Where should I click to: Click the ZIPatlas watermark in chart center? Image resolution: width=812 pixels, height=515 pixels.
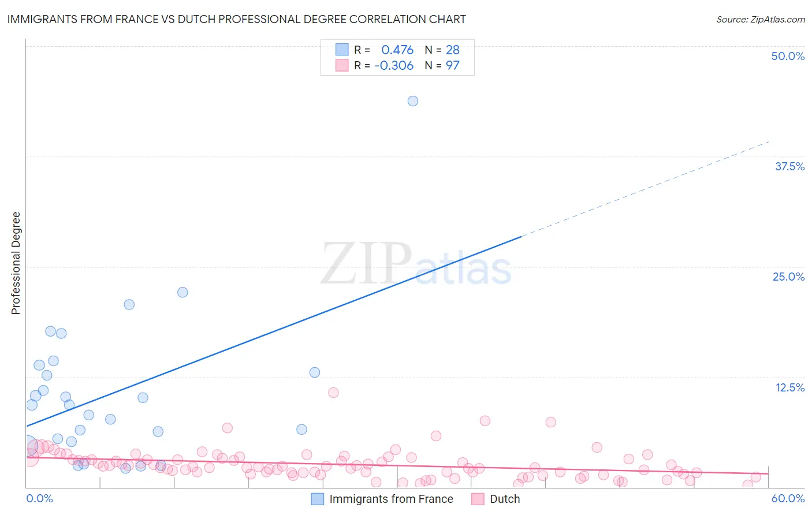[x=416, y=264]
